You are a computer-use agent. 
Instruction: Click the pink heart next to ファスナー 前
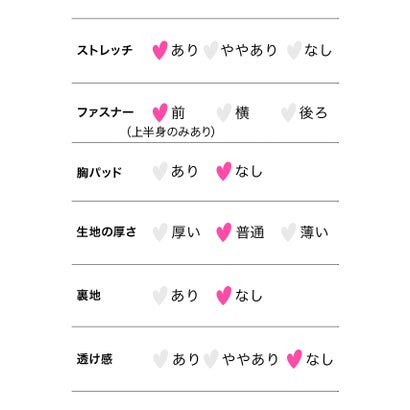tap(160, 112)
